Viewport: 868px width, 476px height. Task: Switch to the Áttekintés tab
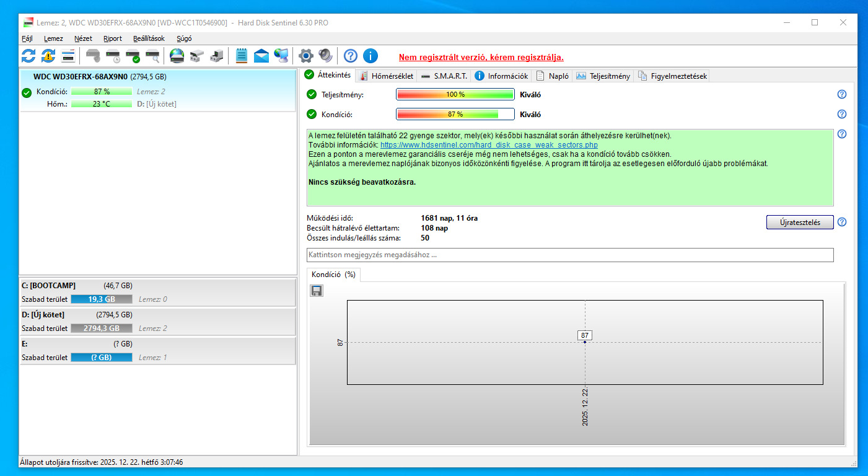[328, 75]
